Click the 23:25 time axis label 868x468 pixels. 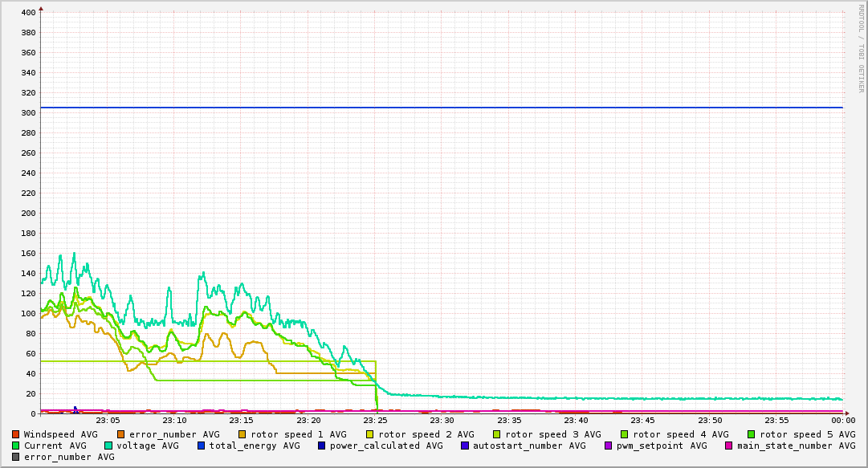pos(375,421)
